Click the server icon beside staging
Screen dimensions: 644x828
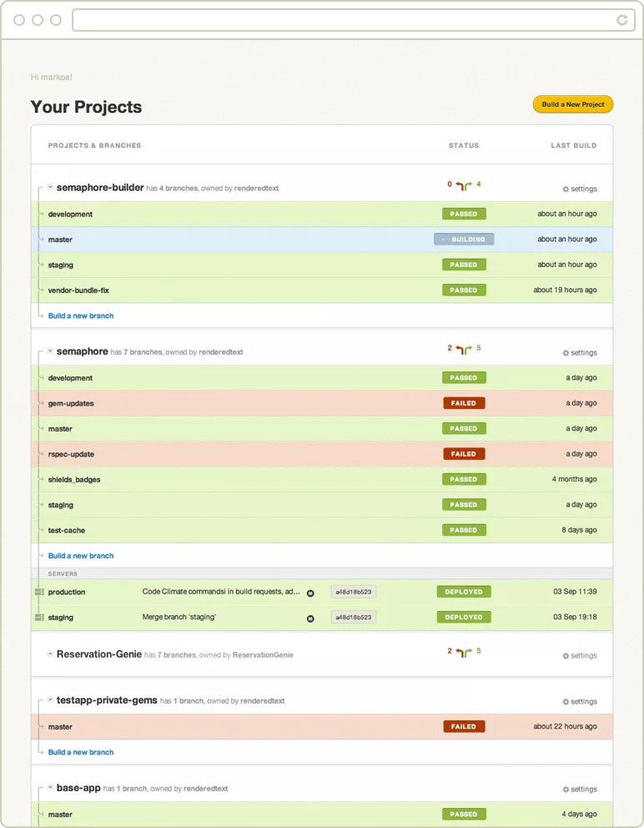pyautogui.click(x=38, y=617)
